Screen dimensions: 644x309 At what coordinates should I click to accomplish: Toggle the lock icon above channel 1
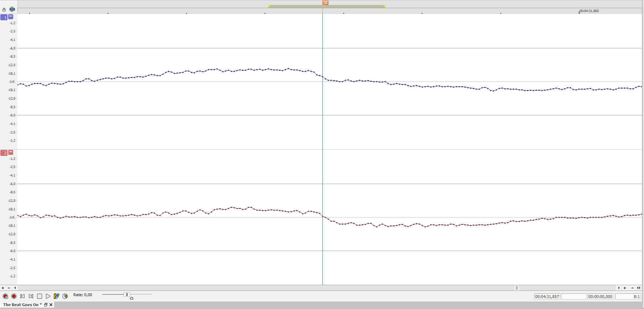point(4,10)
